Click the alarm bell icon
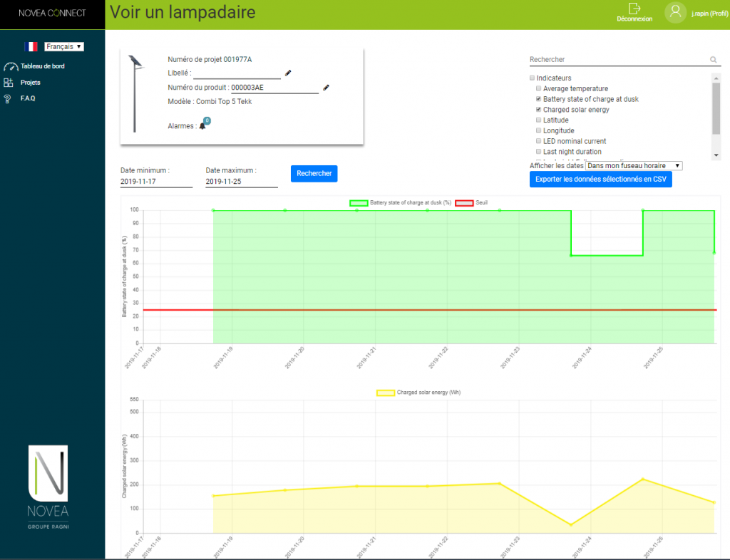 [202, 126]
